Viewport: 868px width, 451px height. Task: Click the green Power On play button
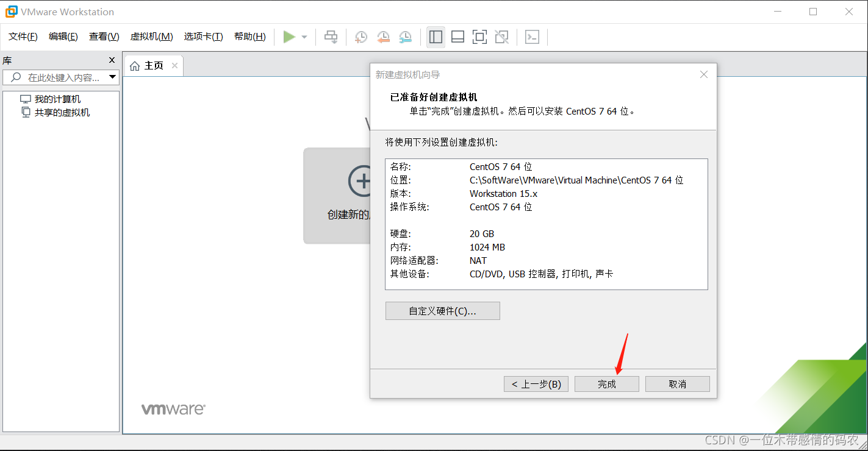(x=289, y=37)
